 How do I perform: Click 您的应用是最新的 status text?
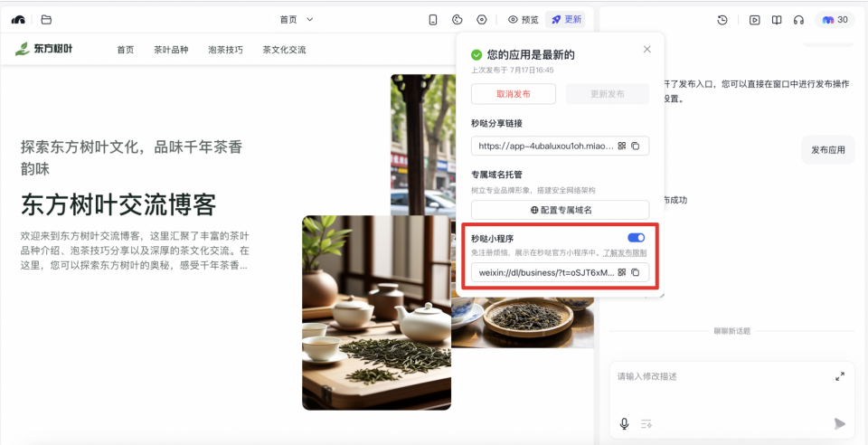[x=531, y=55]
